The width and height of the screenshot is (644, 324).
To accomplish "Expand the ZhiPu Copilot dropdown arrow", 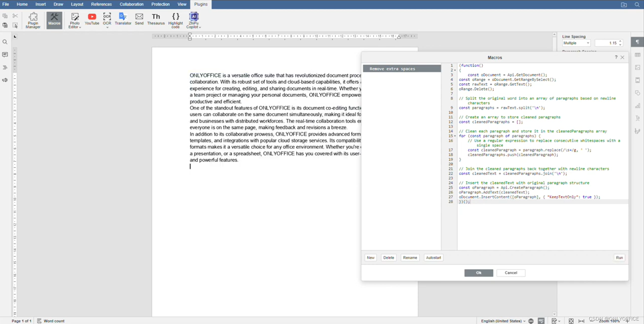I will [x=200, y=27].
